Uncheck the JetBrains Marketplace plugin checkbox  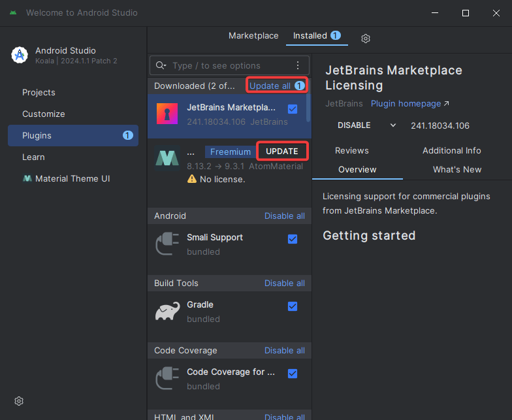(x=293, y=108)
